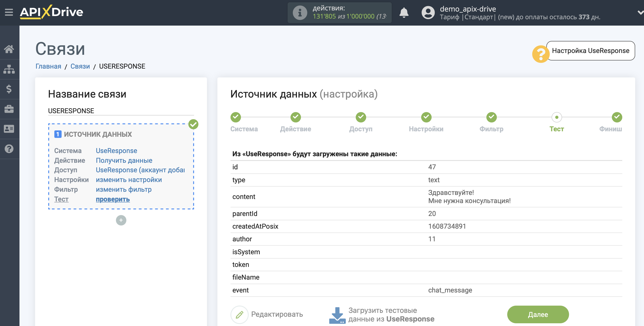
Task: Click проверить test link
Action: pos(113,199)
